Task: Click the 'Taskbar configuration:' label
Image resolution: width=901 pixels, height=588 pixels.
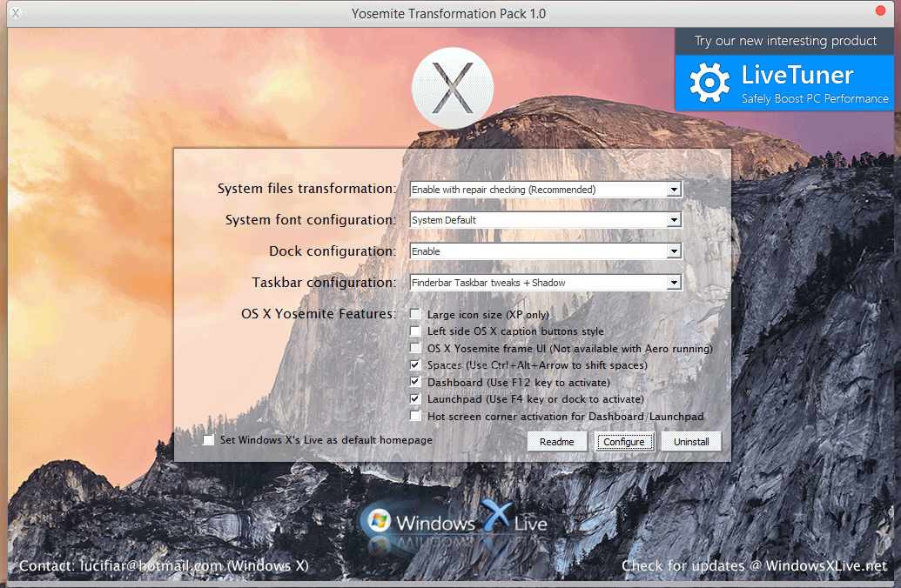Action: (x=324, y=283)
